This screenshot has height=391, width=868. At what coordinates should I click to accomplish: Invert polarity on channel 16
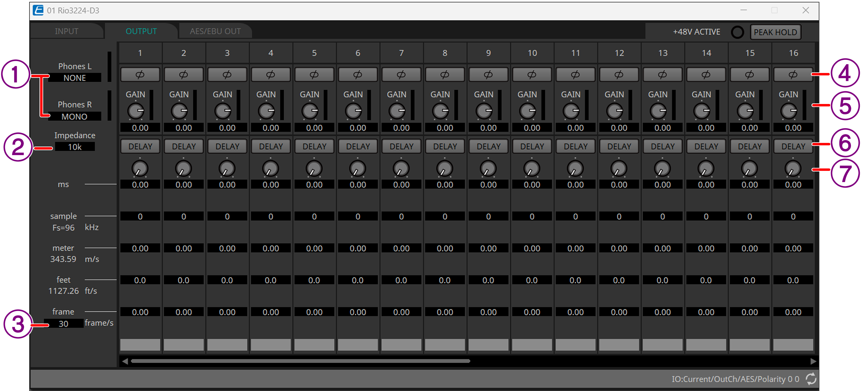point(793,74)
